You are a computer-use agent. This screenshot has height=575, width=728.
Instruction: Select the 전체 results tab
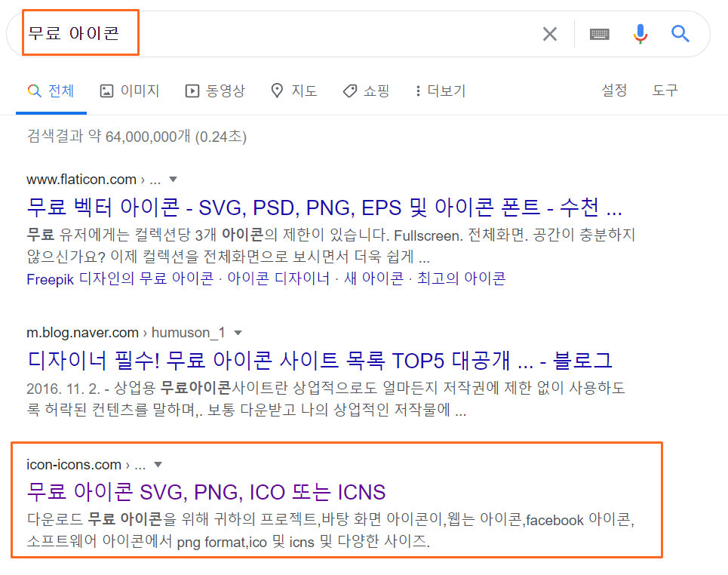coord(51,91)
